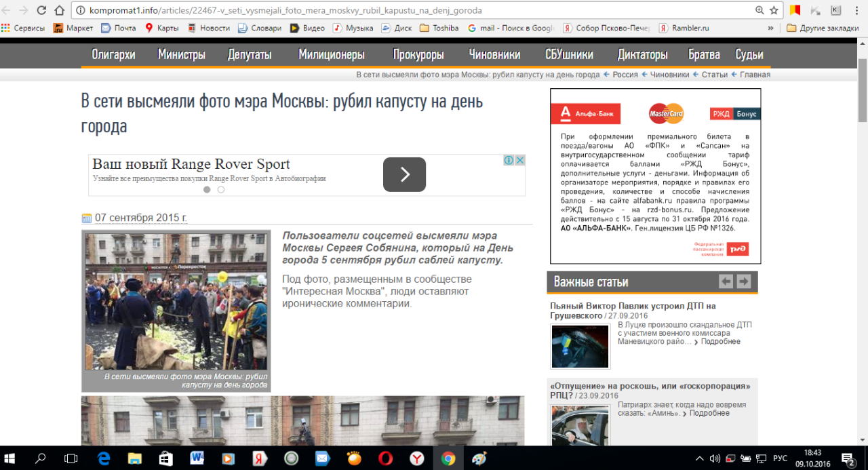
Task: Launch Yandex Browser from the taskbar
Action: click(x=416, y=458)
